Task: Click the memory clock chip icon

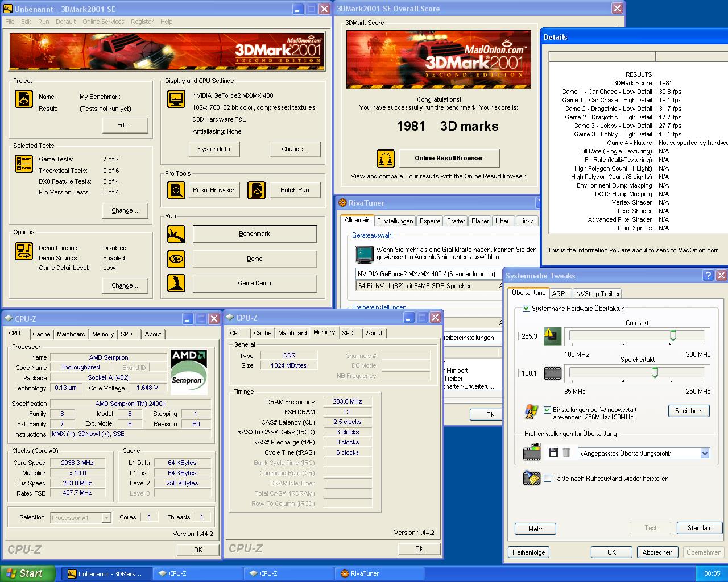Action: pyautogui.click(x=552, y=373)
